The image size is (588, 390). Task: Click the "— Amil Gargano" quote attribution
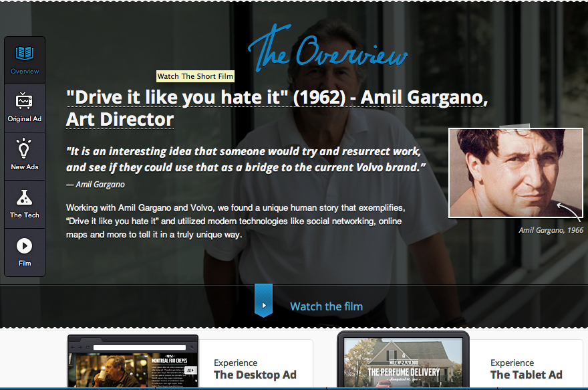96,185
